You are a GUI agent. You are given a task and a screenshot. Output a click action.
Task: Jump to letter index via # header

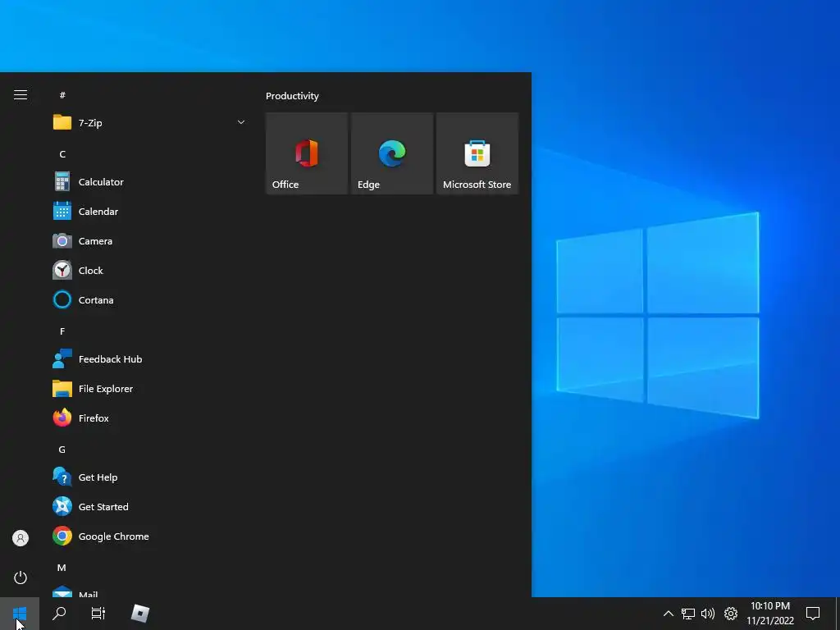[x=62, y=95]
